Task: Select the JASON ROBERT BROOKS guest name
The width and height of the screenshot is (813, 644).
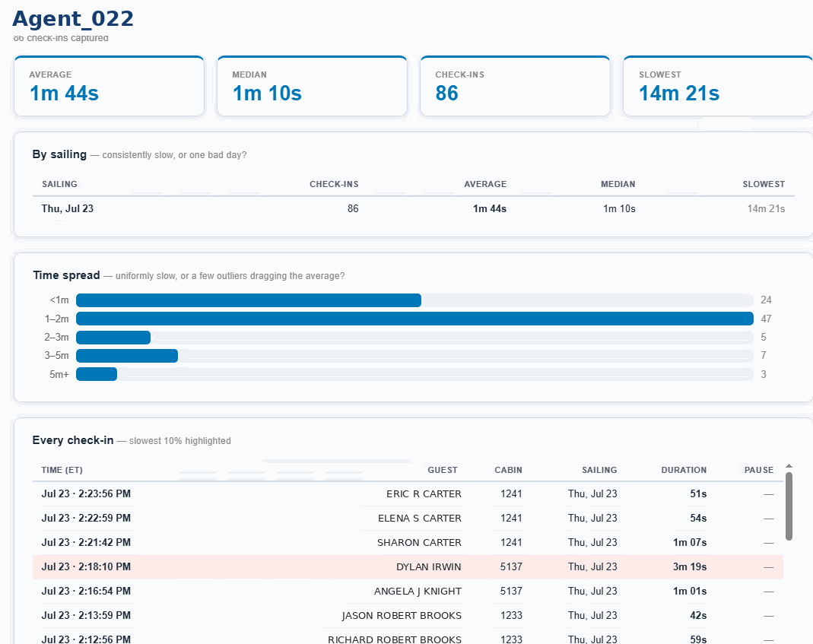Action: pyautogui.click(x=402, y=615)
